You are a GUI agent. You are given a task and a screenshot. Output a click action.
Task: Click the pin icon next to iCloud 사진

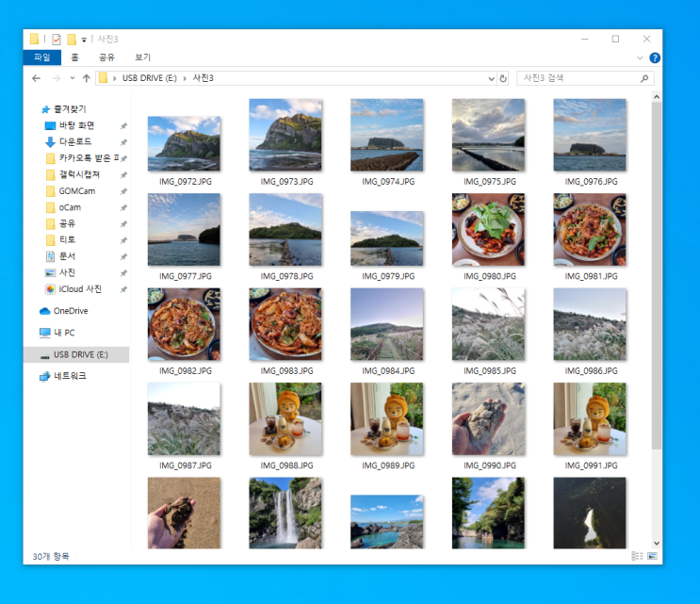(x=123, y=289)
